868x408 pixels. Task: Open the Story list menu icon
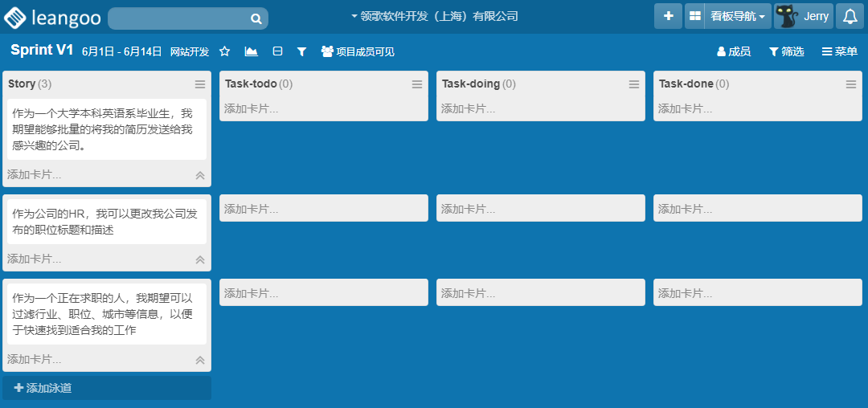[200, 84]
